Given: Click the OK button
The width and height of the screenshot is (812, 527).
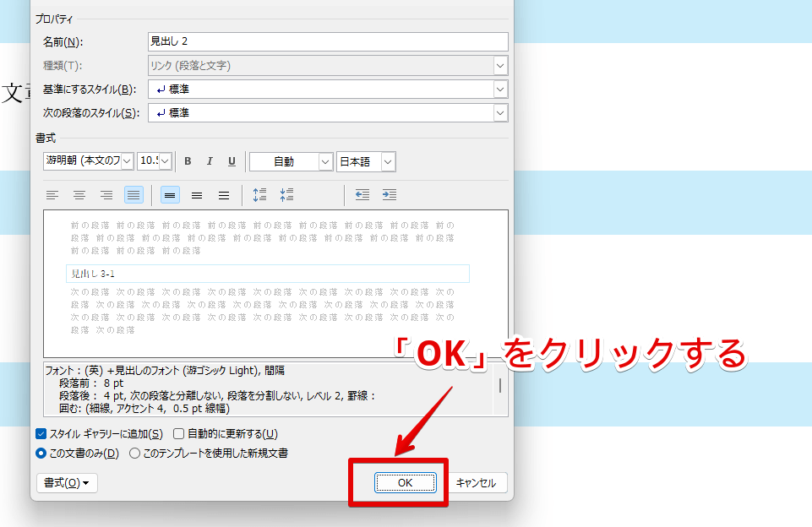Looking at the screenshot, I should [x=405, y=483].
